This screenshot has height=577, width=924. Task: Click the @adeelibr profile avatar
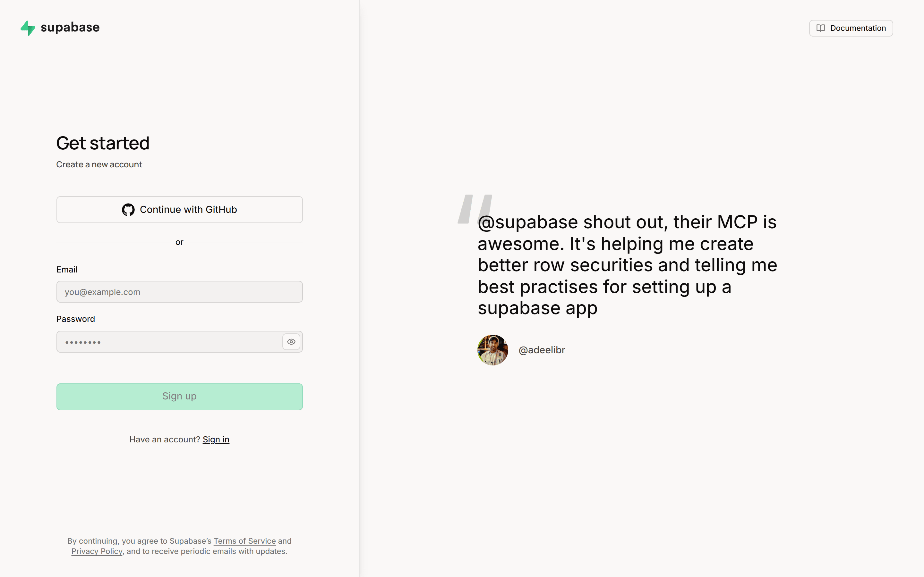coord(492,350)
